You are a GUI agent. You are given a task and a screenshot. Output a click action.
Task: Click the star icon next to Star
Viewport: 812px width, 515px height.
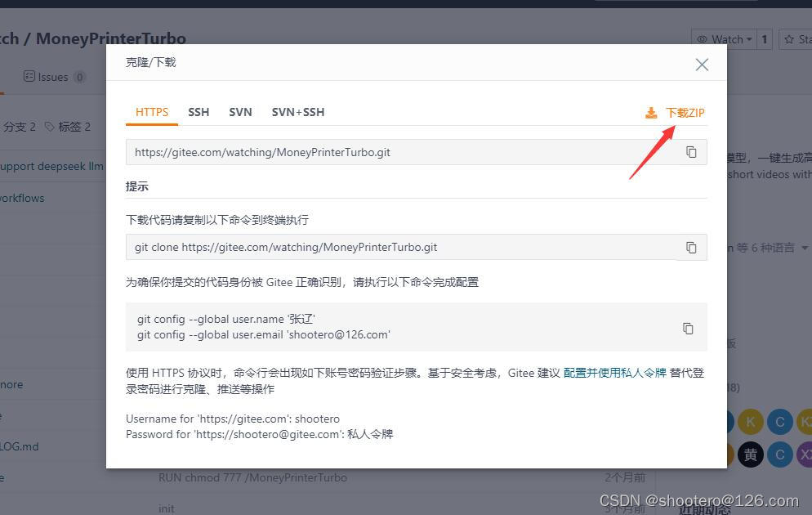pos(788,38)
